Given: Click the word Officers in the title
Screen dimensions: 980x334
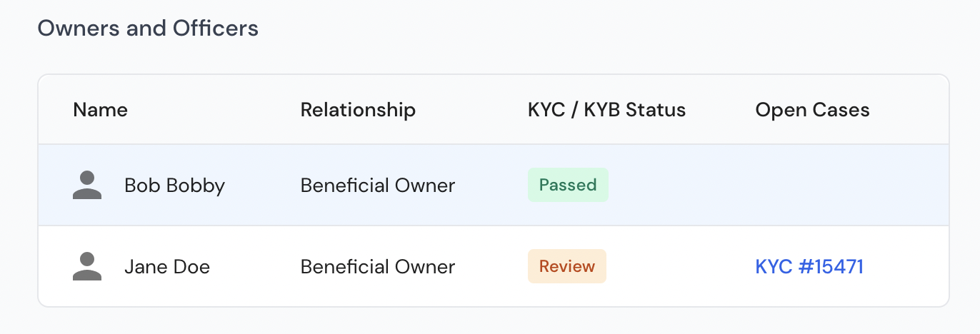Looking at the screenshot, I should click(x=216, y=29).
